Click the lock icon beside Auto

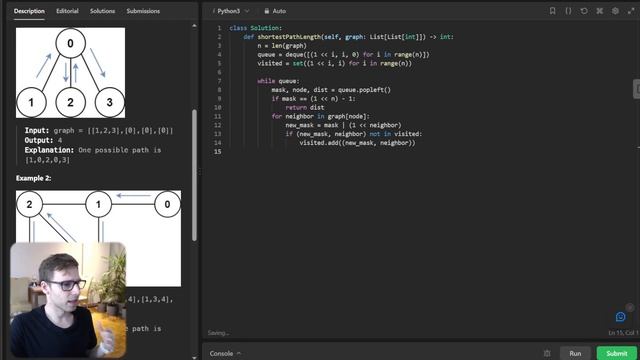coord(267,11)
